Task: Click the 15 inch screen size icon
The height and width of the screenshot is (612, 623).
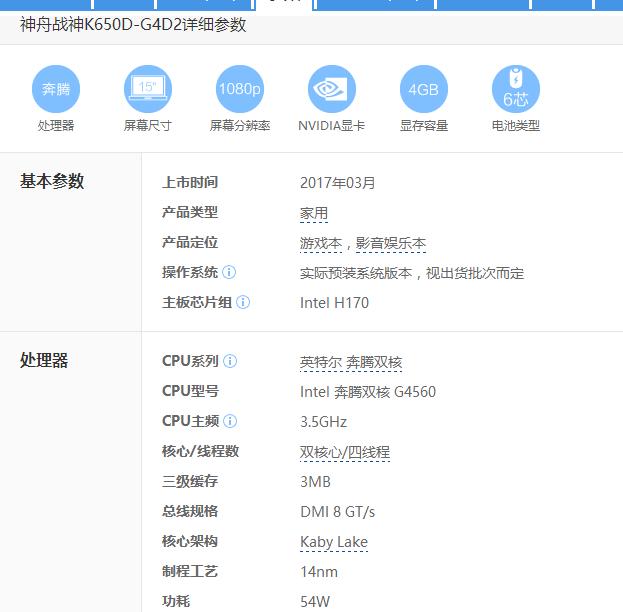Action: click(148, 89)
